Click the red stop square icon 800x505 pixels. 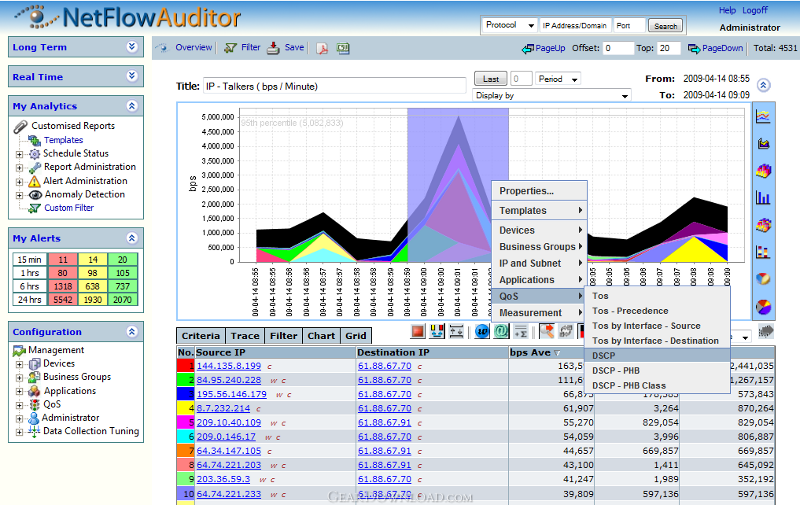pos(418,332)
